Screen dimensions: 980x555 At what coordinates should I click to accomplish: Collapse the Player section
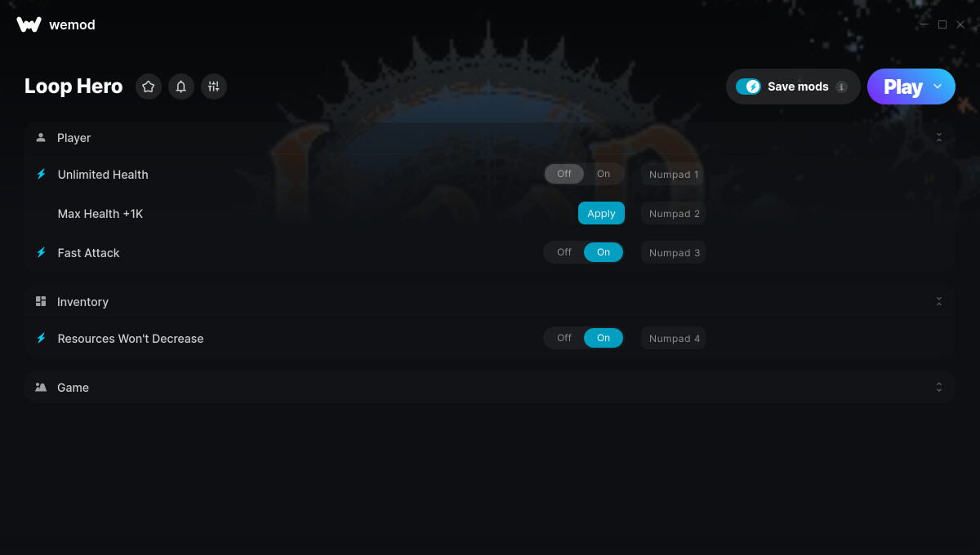(x=939, y=138)
